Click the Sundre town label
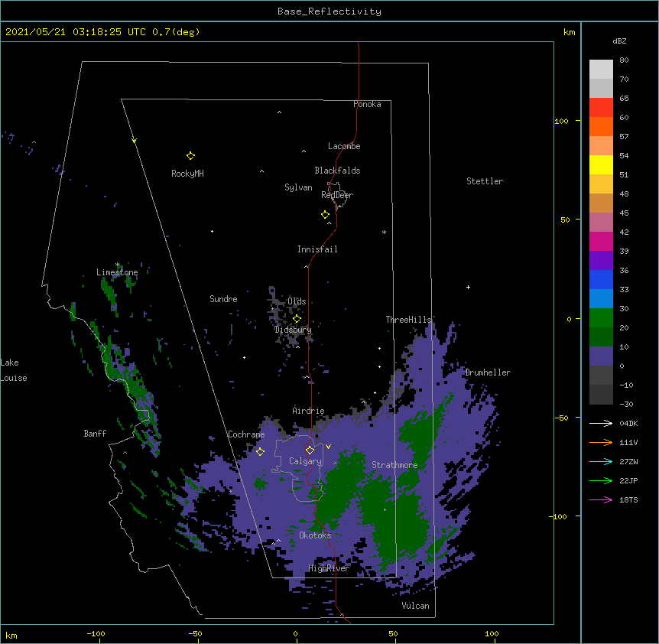 tap(223, 299)
